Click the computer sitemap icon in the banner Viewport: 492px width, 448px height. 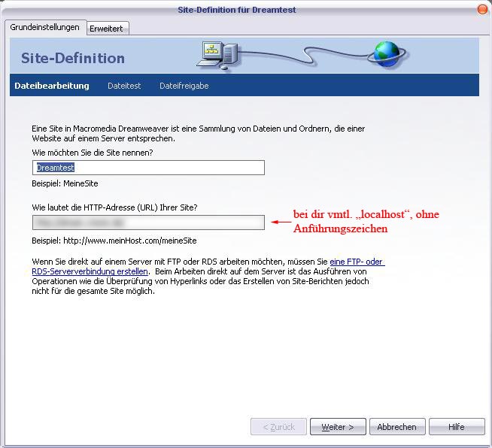point(217,55)
